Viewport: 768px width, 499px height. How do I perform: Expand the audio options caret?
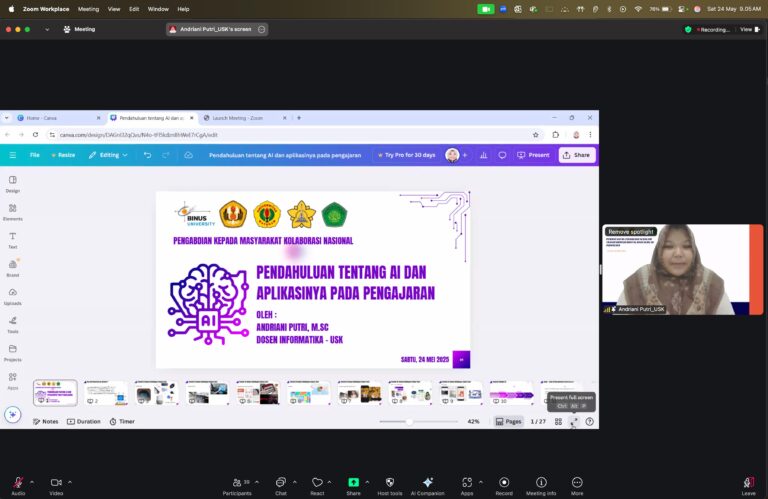click(32, 482)
